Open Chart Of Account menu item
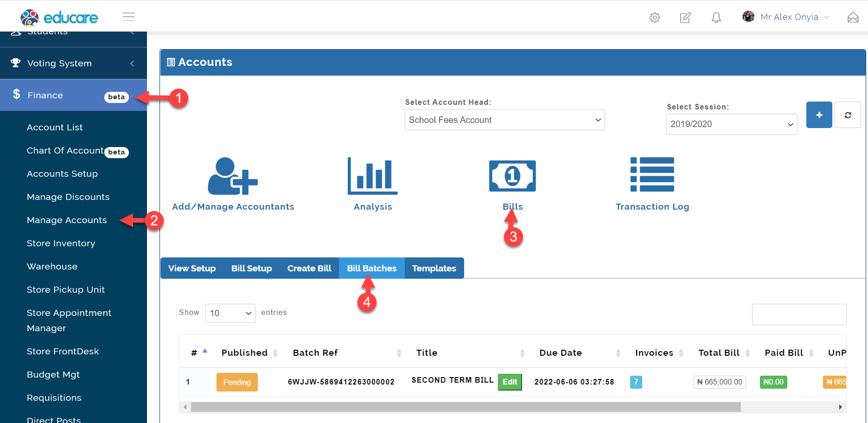This screenshot has height=423, width=868. coord(65,150)
